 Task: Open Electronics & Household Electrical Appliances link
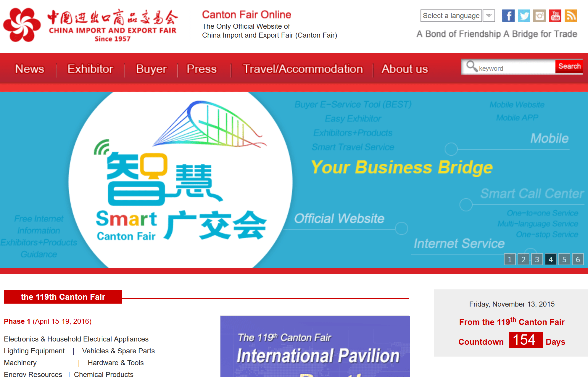[76, 339]
